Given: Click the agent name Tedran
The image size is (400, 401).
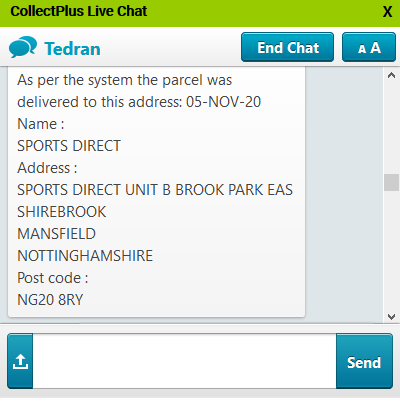Looking at the screenshot, I should 72,49.
